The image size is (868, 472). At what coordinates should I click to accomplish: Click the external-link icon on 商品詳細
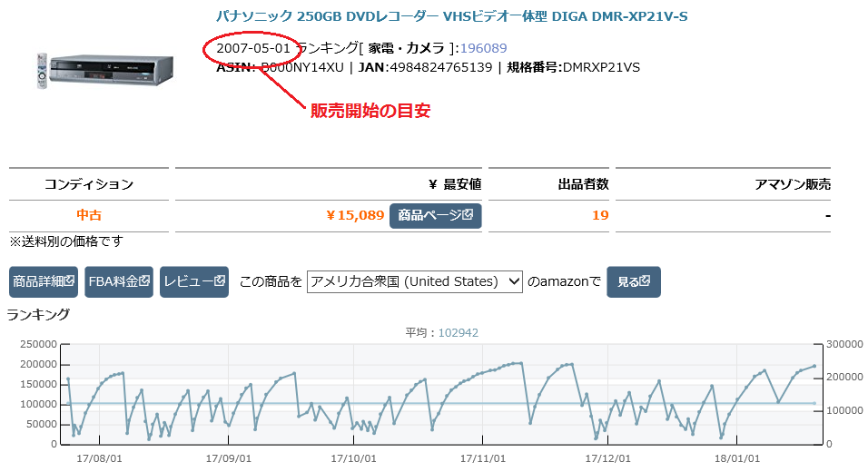(69, 280)
